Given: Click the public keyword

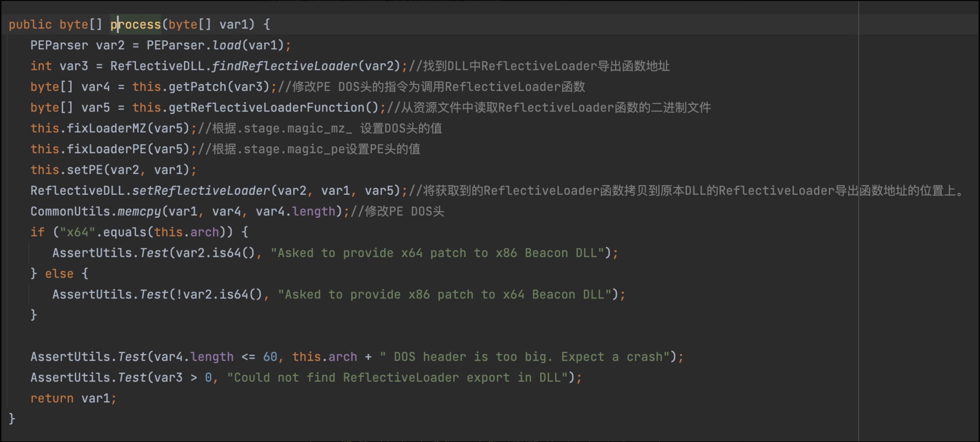Looking at the screenshot, I should pos(30,25).
